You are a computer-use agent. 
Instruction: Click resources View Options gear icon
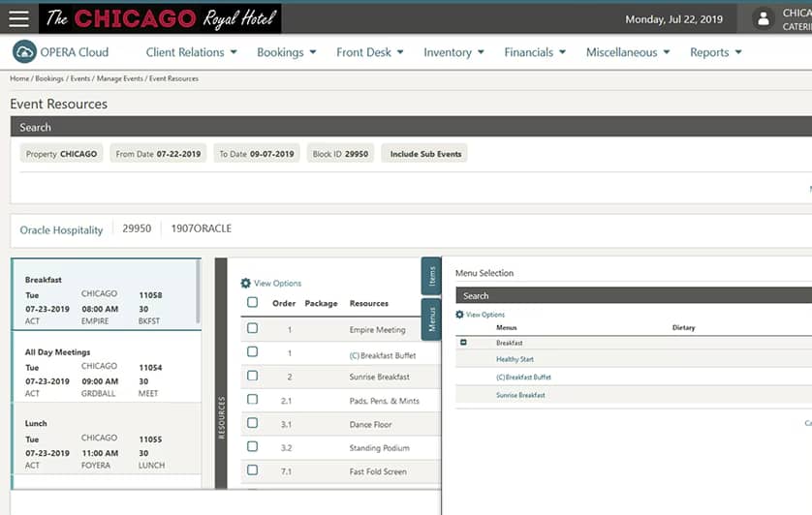(x=245, y=283)
